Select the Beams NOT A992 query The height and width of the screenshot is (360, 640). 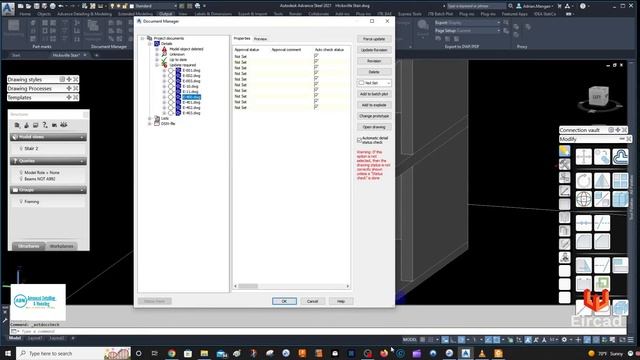[x=40, y=179]
